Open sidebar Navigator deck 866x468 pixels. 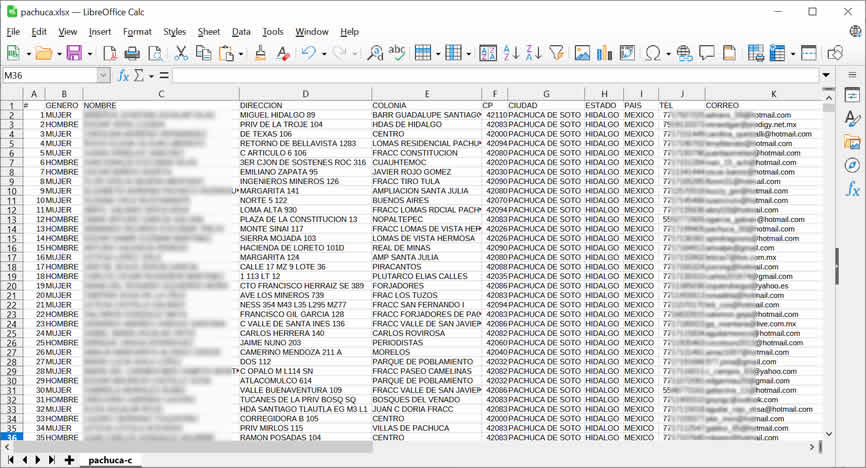[x=852, y=165]
